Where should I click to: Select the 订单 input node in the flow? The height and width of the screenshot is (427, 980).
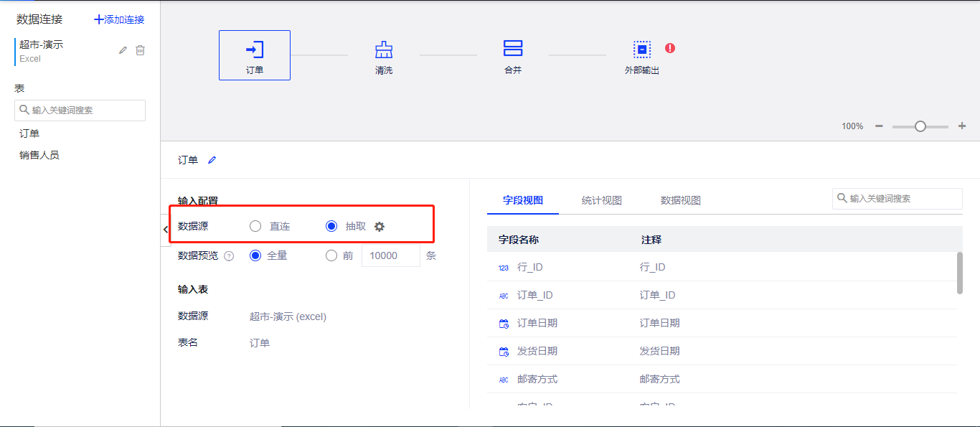(255, 55)
